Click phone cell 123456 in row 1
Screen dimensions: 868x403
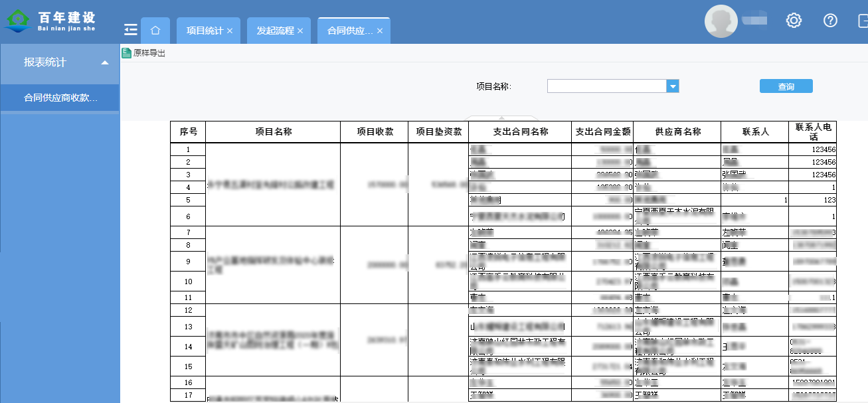click(813, 149)
